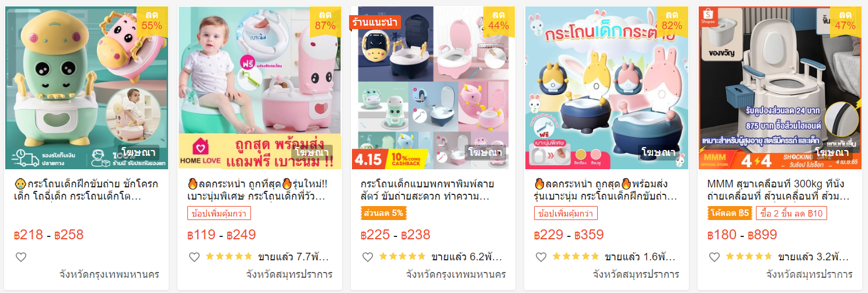Click ช้อปเพิ่มคุ้มกว่า tag under rabbit potty
The image size is (868, 293).
[566, 213]
